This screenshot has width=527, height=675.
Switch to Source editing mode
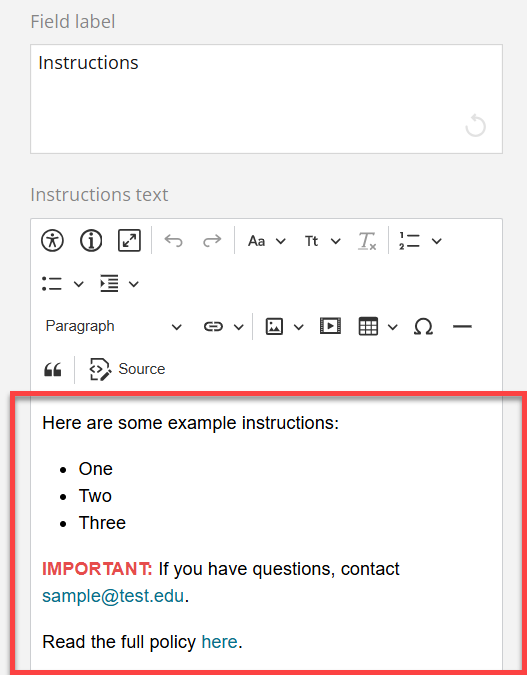point(127,369)
